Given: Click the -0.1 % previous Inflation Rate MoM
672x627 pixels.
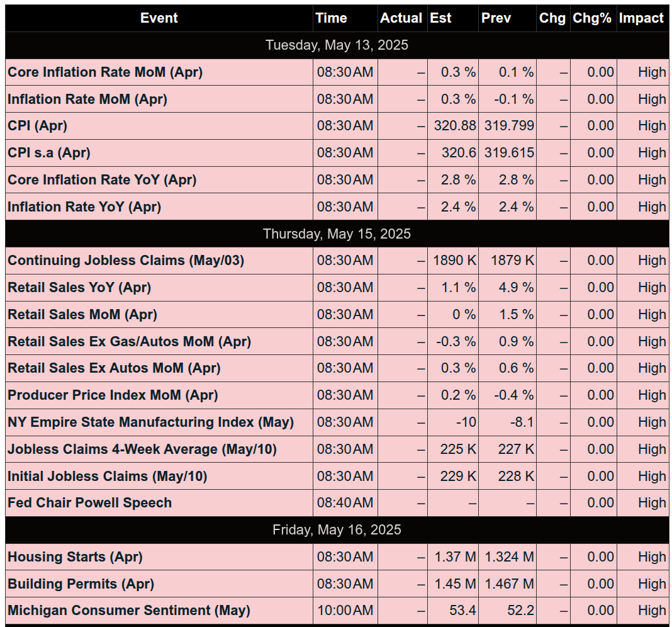Looking at the screenshot, I should coord(514,99).
